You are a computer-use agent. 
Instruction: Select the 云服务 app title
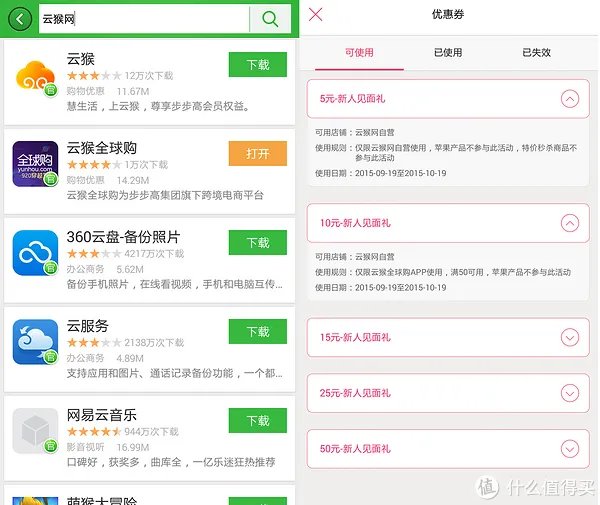tap(88, 326)
